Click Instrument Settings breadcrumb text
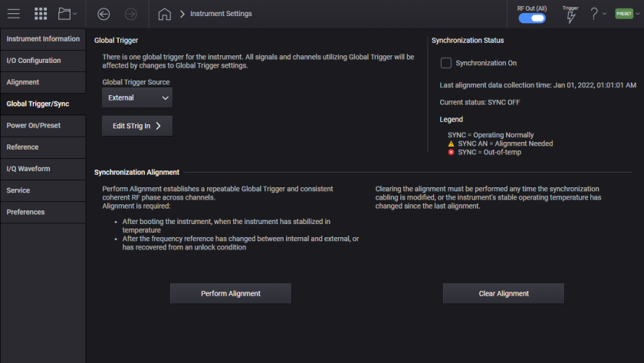Image resolution: width=644 pixels, height=363 pixels. [221, 14]
